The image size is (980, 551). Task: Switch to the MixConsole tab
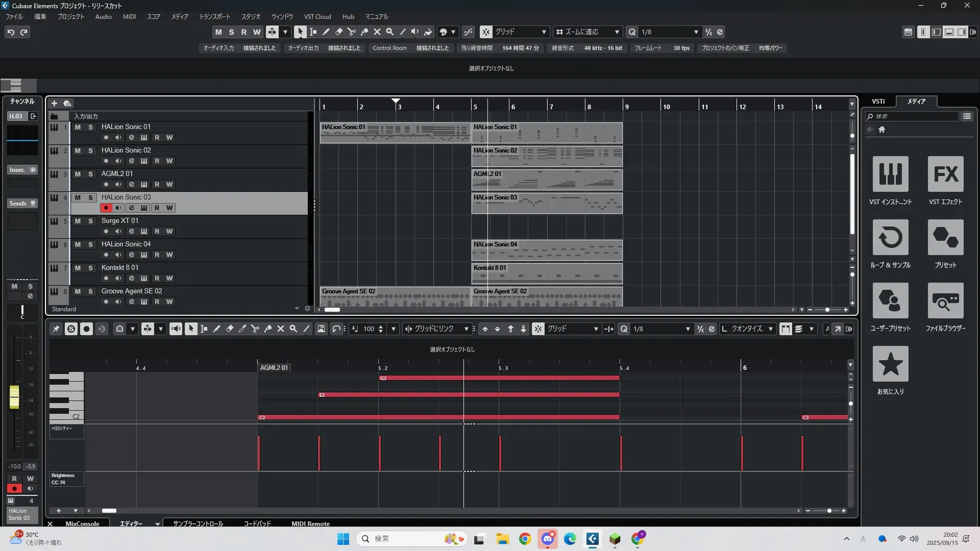click(x=82, y=523)
